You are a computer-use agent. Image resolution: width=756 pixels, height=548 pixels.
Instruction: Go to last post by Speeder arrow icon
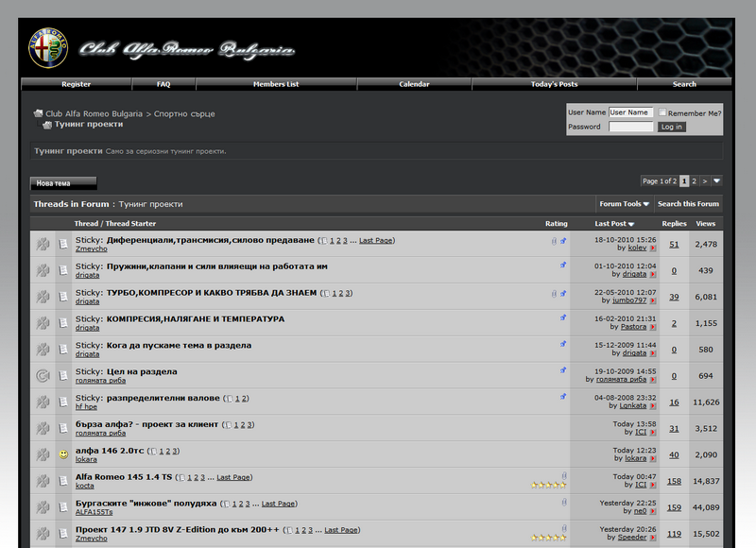[x=653, y=538]
